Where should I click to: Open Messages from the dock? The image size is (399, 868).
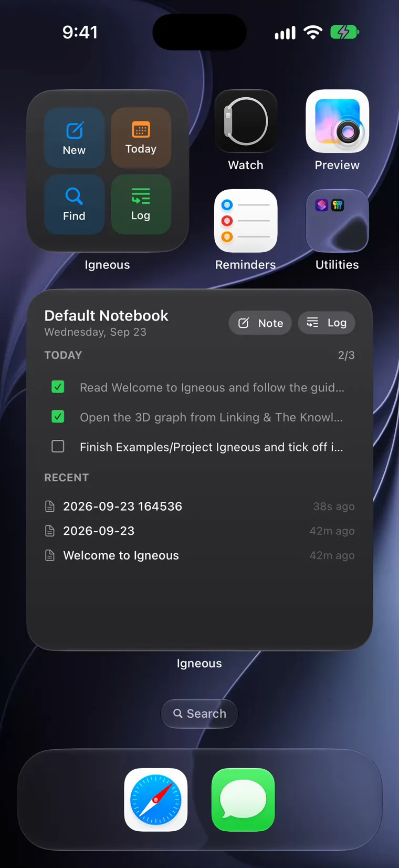[243, 800]
